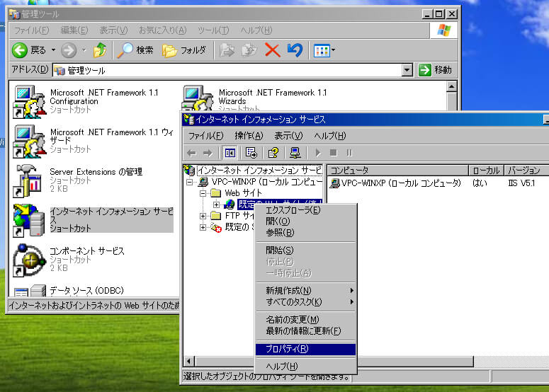Click the export list toolbar icon
Viewport: 549px width, 392px height.
[x=250, y=153]
